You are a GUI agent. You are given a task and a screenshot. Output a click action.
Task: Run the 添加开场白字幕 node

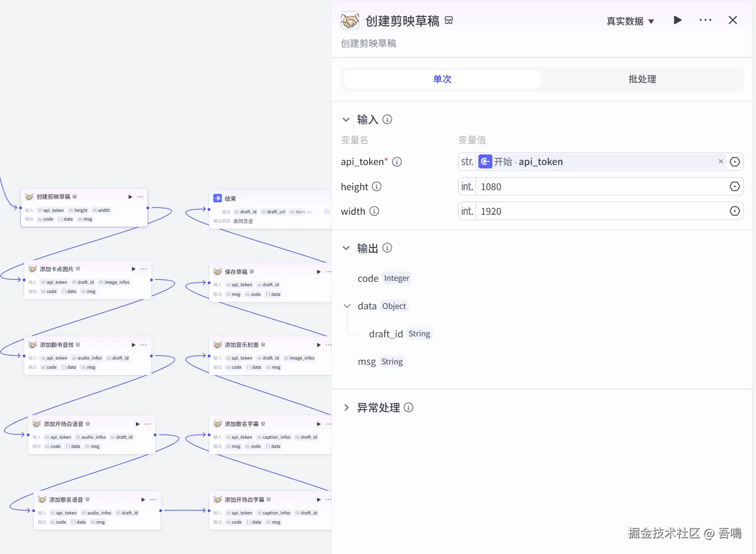[319, 499]
